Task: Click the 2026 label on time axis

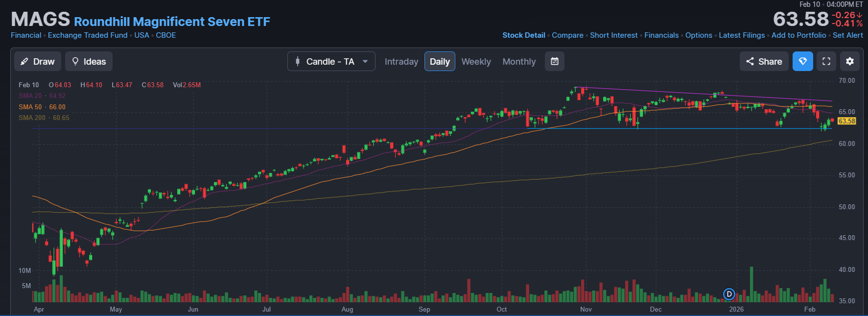Action: tap(736, 309)
